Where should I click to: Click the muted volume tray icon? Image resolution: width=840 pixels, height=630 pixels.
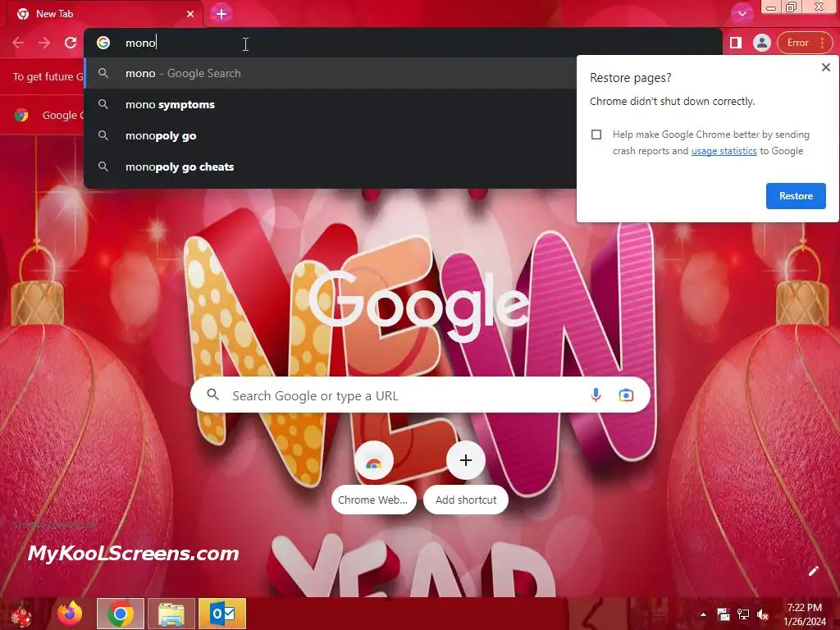click(763, 614)
